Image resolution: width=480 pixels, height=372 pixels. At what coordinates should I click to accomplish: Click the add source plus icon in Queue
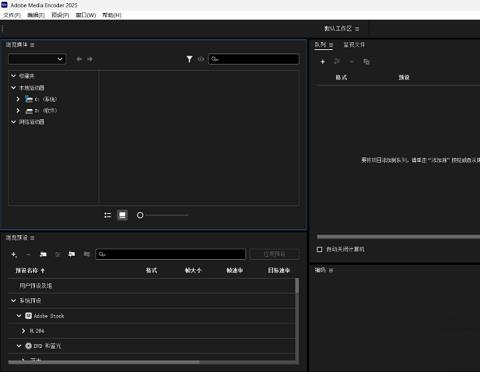tap(322, 62)
